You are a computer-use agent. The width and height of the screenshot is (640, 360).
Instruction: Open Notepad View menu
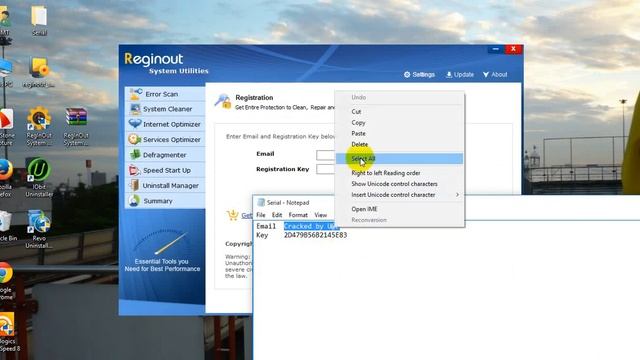[320, 215]
